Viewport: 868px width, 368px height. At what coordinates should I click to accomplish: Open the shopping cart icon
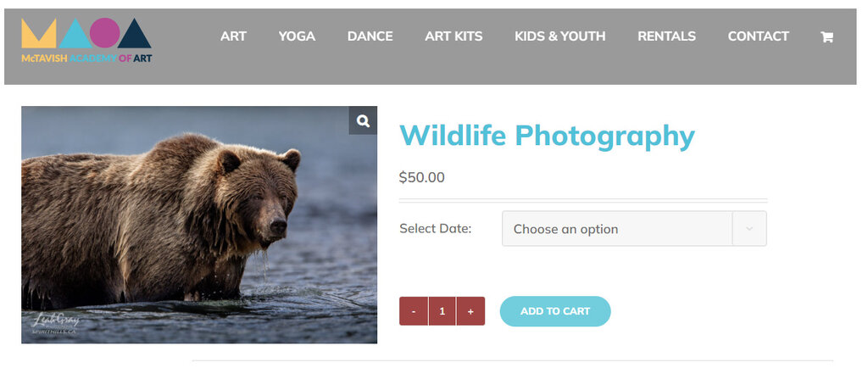pos(826,36)
